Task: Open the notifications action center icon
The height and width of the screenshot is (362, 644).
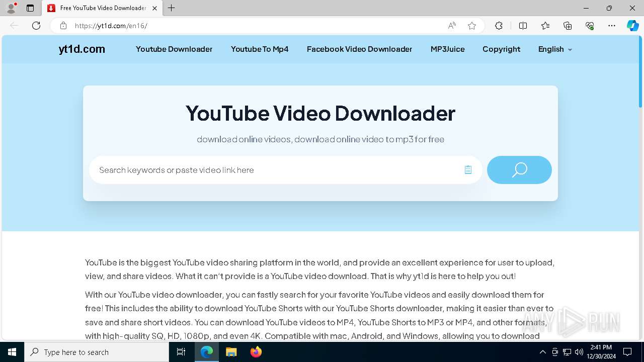Action: coord(627,352)
